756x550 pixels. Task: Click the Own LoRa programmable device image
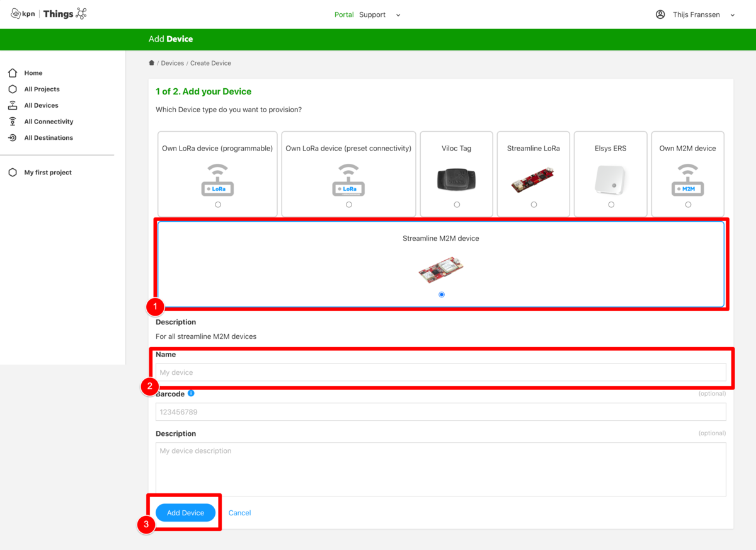click(x=218, y=180)
